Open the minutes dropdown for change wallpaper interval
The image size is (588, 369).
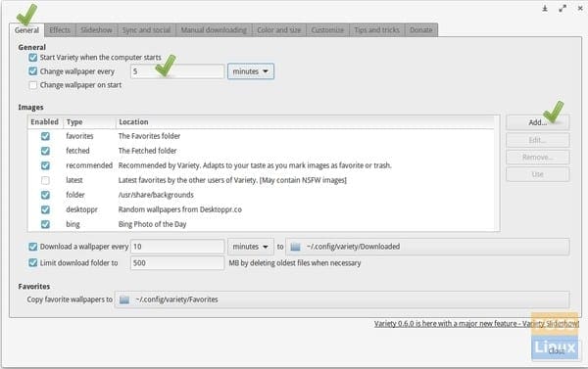[x=251, y=71]
